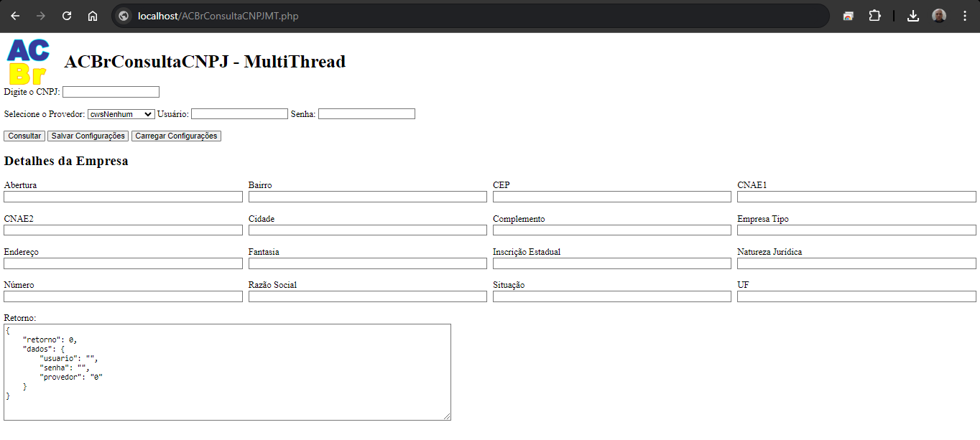Click the Complemento field

click(612, 230)
